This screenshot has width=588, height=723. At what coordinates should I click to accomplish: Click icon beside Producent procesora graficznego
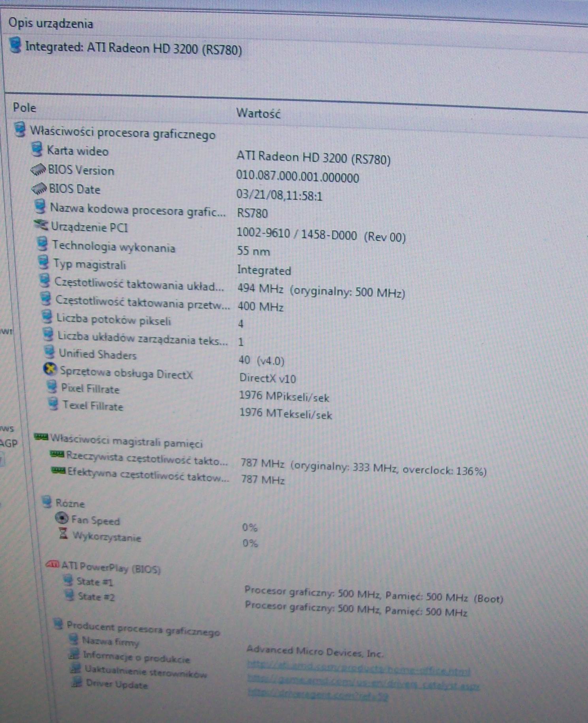(x=58, y=624)
